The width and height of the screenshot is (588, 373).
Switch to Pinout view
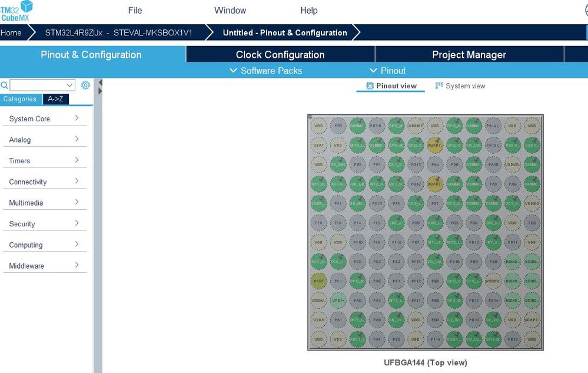[x=391, y=86]
